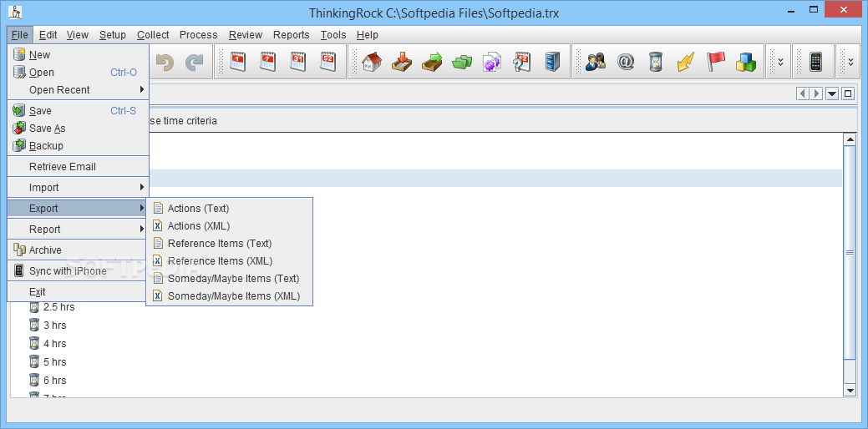Select Save in File menu

coord(78,110)
